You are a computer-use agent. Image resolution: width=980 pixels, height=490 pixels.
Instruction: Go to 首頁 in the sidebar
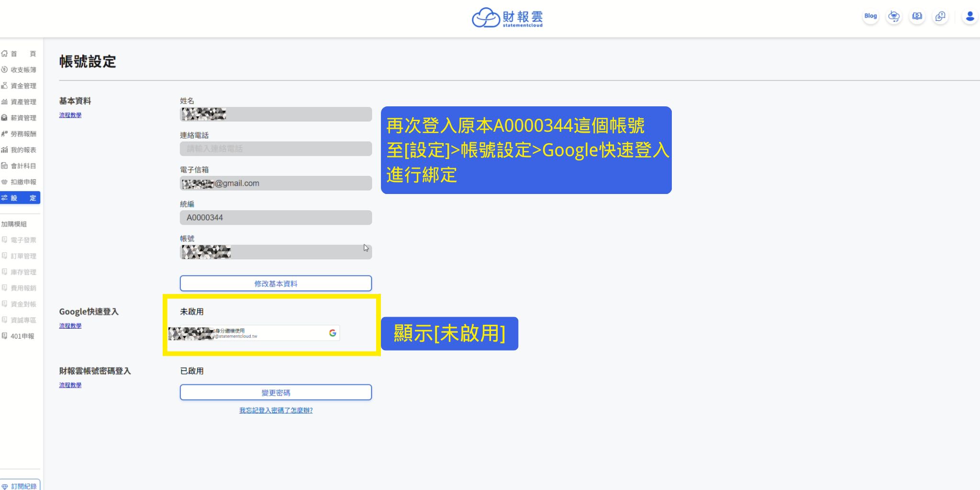[x=19, y=54]
